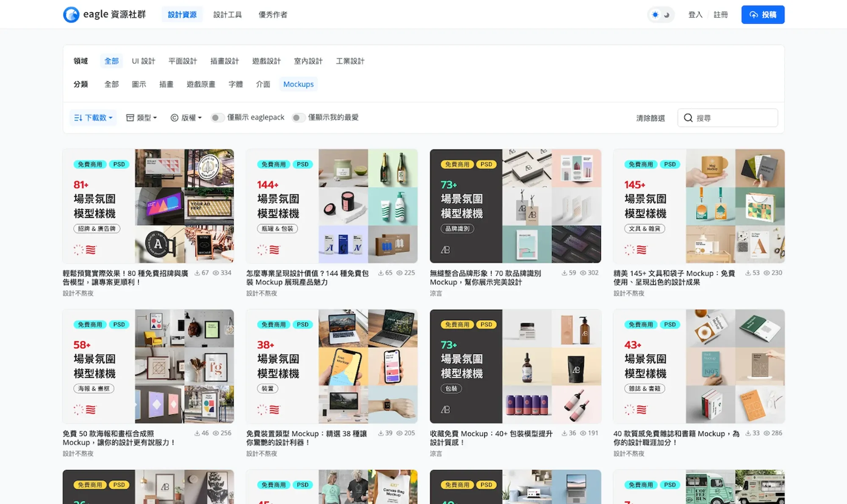Open 優秀作者 nav tab

click(273, 15)
